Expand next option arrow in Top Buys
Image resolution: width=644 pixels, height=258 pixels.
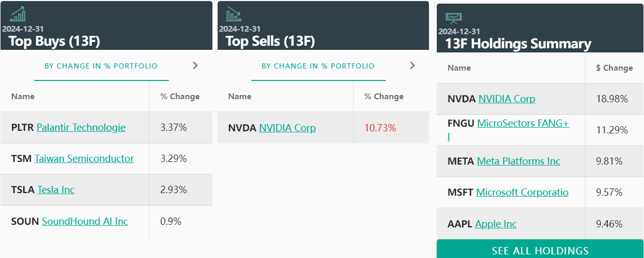coord(195,65)
